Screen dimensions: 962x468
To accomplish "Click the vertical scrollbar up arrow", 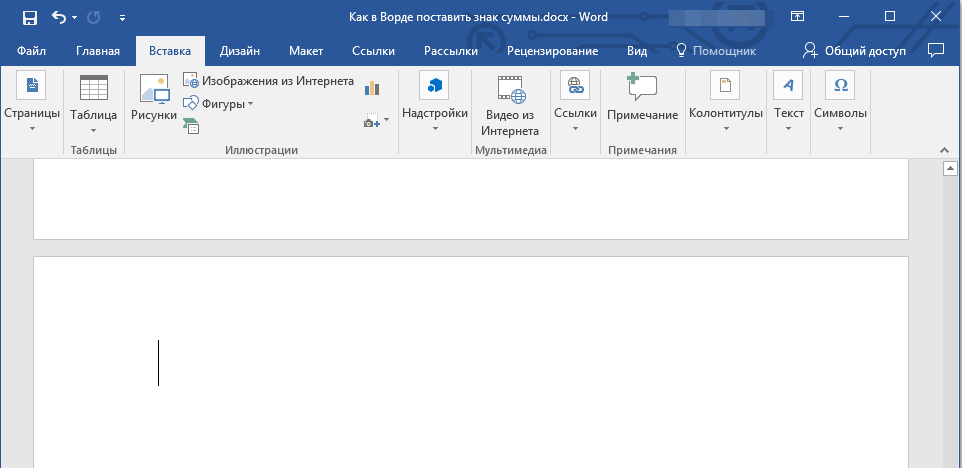I will [951, 169].
